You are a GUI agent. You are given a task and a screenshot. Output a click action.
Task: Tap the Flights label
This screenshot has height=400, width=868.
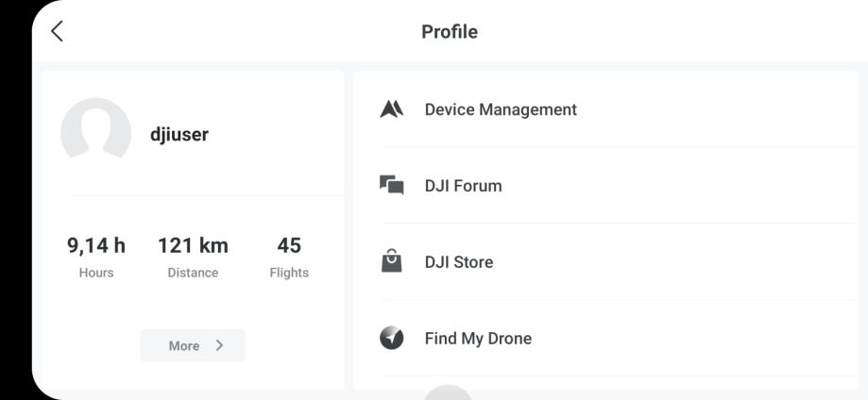pyautogui.click(x=289, y=273)
